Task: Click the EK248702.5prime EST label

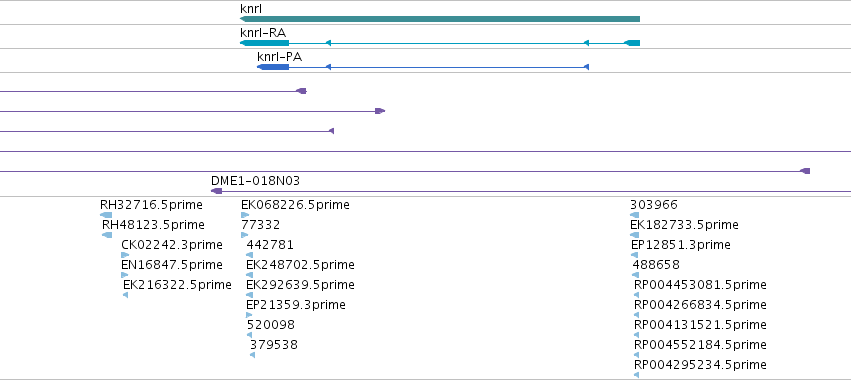Action: pyautogui.click(x=300, y=265)
